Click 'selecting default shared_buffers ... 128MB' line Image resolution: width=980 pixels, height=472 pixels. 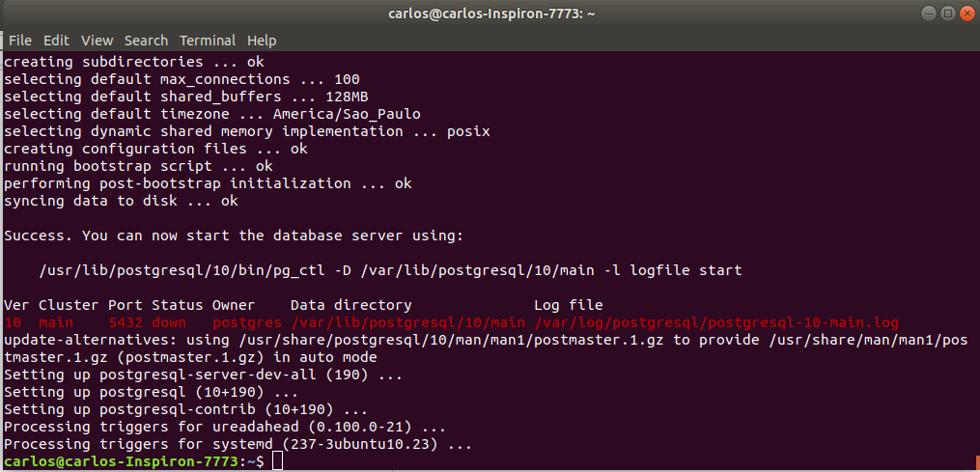(x=186, y=97)
